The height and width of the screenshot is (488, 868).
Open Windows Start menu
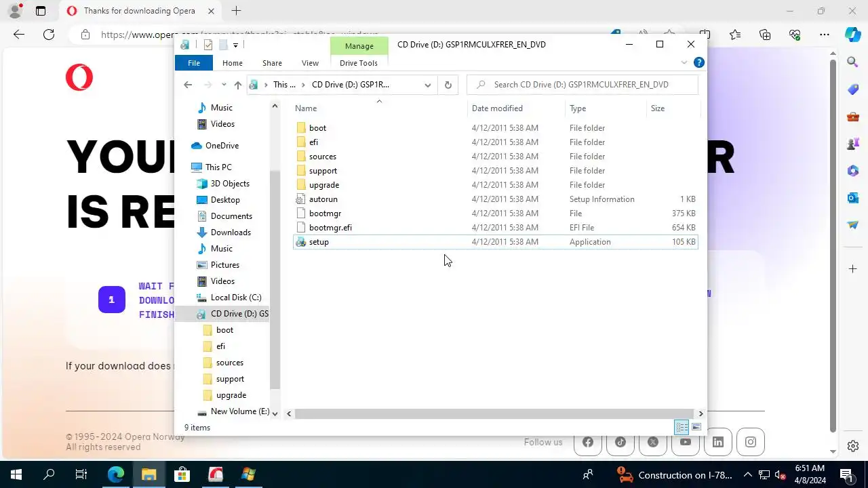[16, 474]
